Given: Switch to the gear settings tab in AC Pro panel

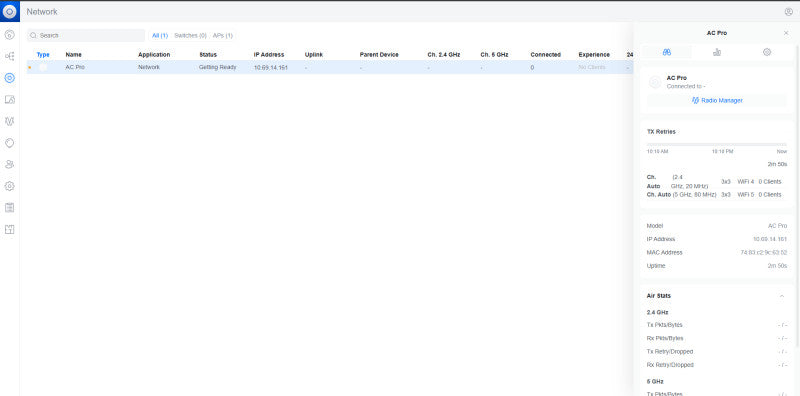Looking at the screenshot, I should pyautogui.click(x=767, y=52).
